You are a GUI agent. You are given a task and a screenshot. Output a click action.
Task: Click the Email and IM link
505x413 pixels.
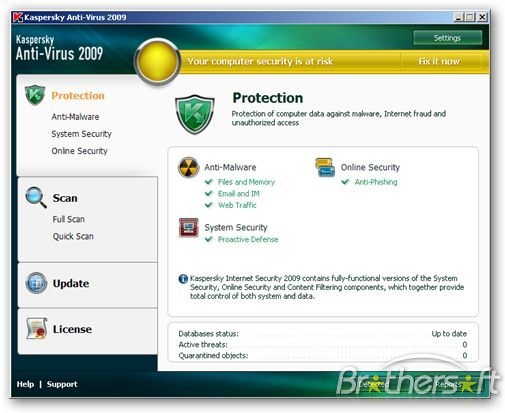coord(239,194)
